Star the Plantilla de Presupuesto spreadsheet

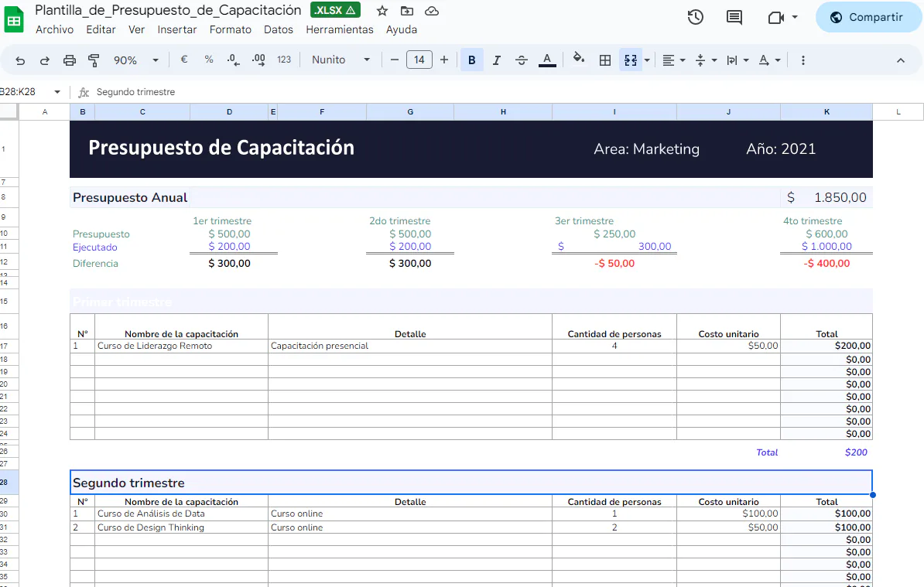click(x=382, y=11)
